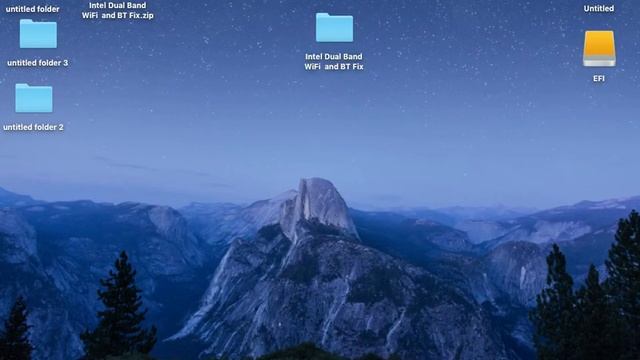This screenshot has width=640, height=360.
Task: Click the 'untitled folder' label without a number
Action: coord(33,9)
